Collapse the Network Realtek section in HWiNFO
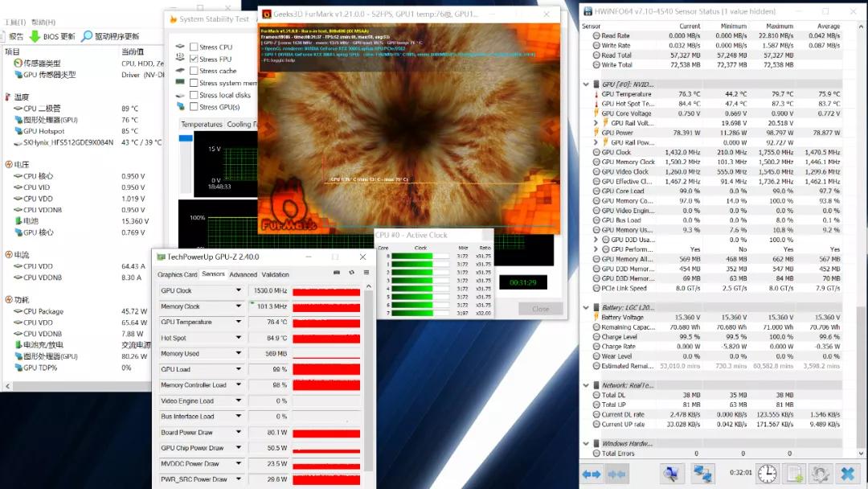 [586, 385]
